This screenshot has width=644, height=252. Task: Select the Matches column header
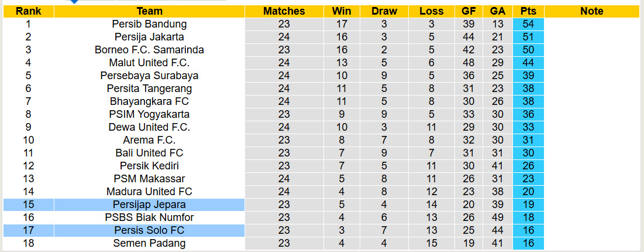coord(284,11)
